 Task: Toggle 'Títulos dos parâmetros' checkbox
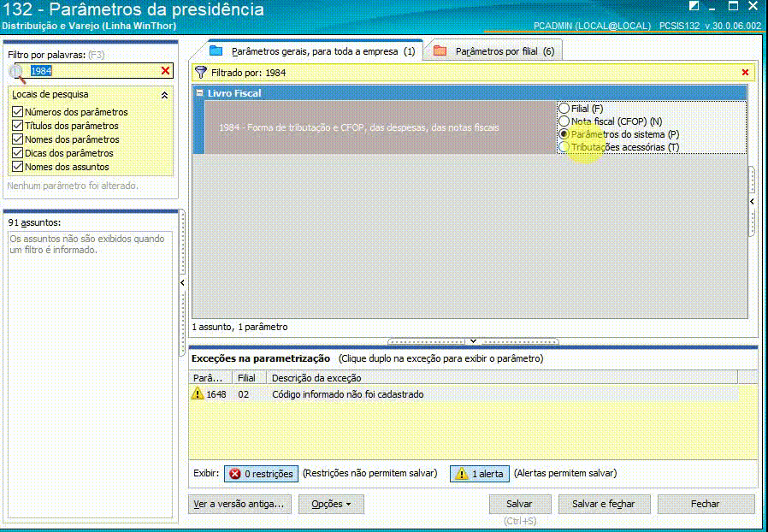tap(18, 126)
